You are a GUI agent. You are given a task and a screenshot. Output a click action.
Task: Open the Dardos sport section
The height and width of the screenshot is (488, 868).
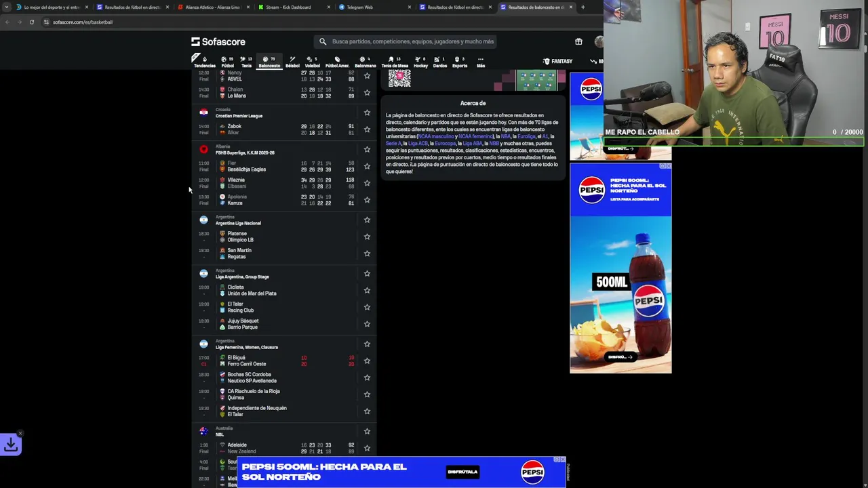click(439, 62)
